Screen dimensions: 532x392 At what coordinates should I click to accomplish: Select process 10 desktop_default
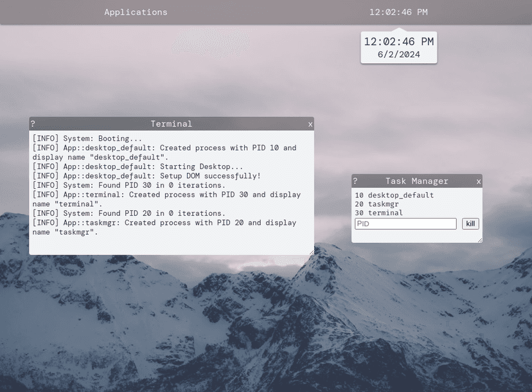(x=395, y=195)
